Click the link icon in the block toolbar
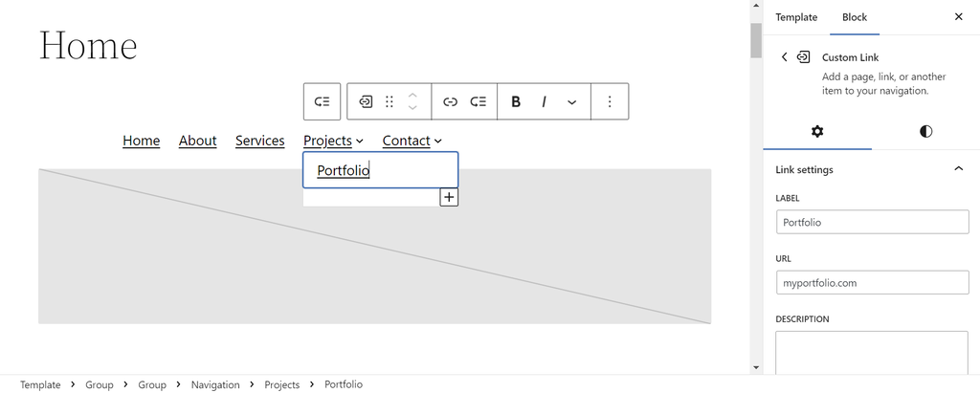 (x=450, y=102)
